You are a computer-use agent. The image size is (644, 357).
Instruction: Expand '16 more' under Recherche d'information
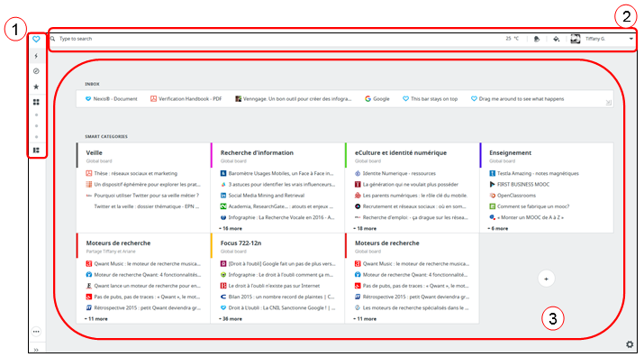231,228
